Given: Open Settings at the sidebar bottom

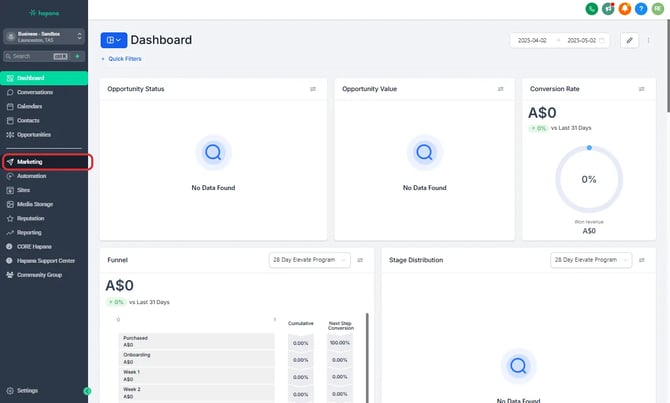Looking at the screenshot, I should coord(27,390).
